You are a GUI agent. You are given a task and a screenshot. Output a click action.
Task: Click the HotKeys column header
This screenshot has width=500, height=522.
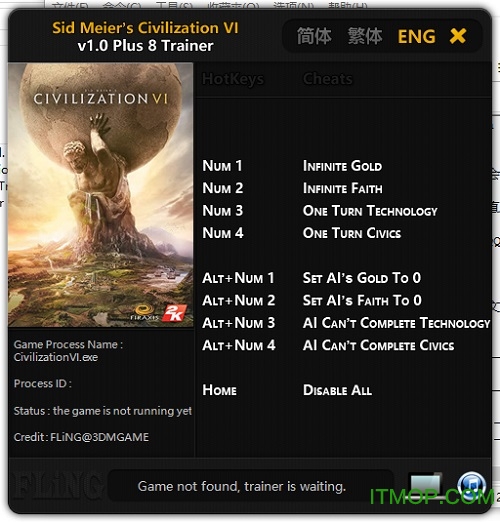click(233, 79)
